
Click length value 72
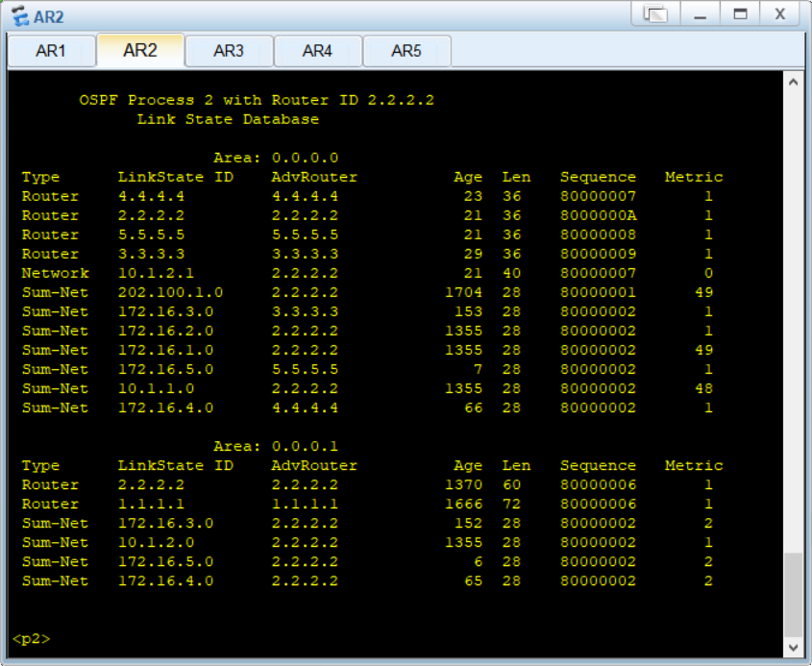pyautogui.click(x=511, y=504)
